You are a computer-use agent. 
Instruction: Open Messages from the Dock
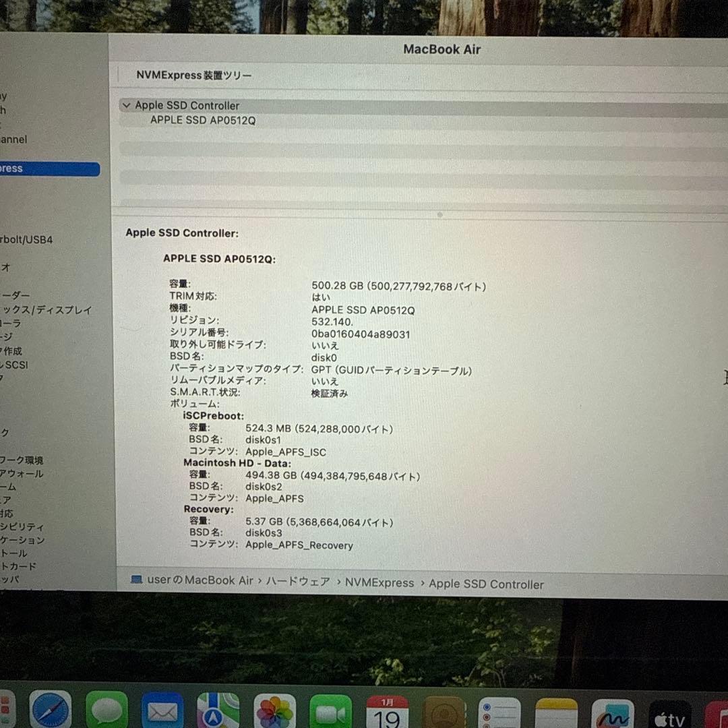105,709
